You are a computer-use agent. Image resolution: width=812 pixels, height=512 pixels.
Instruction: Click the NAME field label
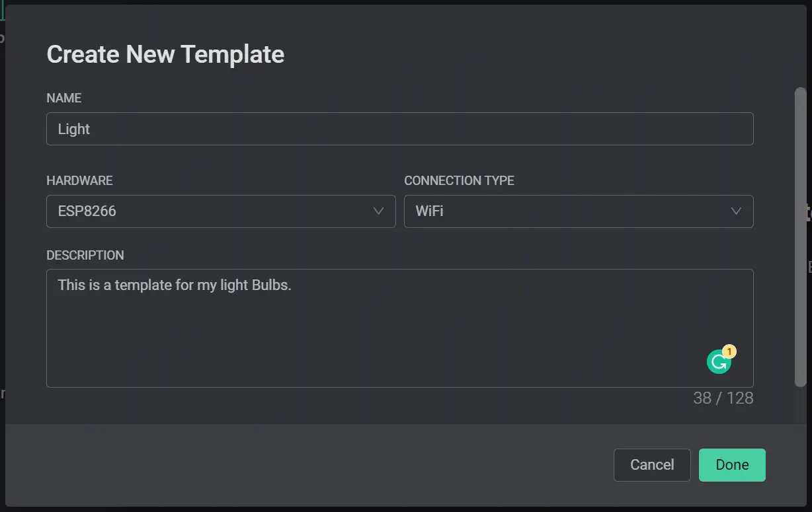pos(64,98)
